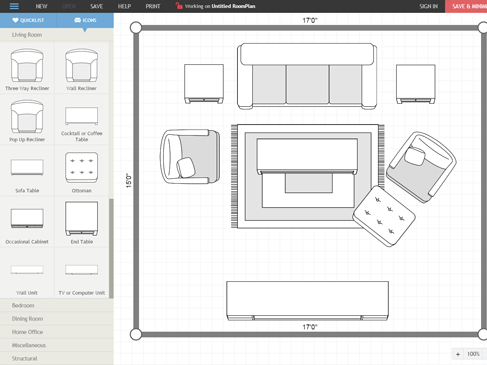Click the Untitled RoomPlan title text
Image resolution: width=487 pixels, height=365 pixels.
[x=233, y=6]
